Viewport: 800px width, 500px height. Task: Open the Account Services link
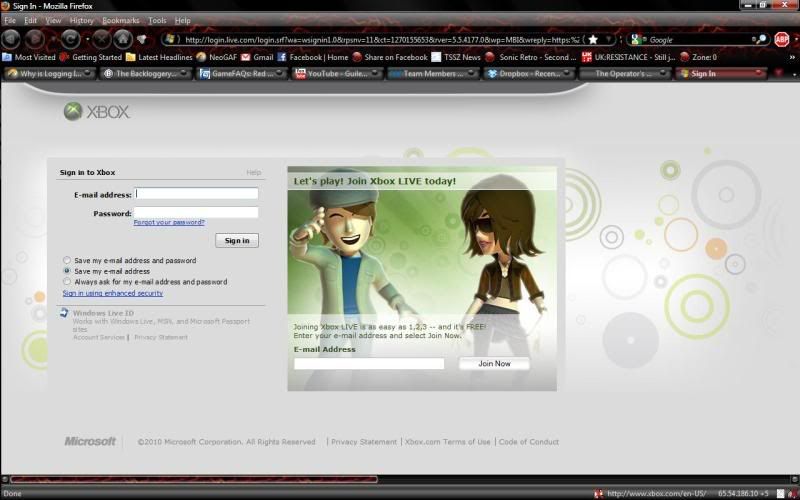(x=98, y=337)
